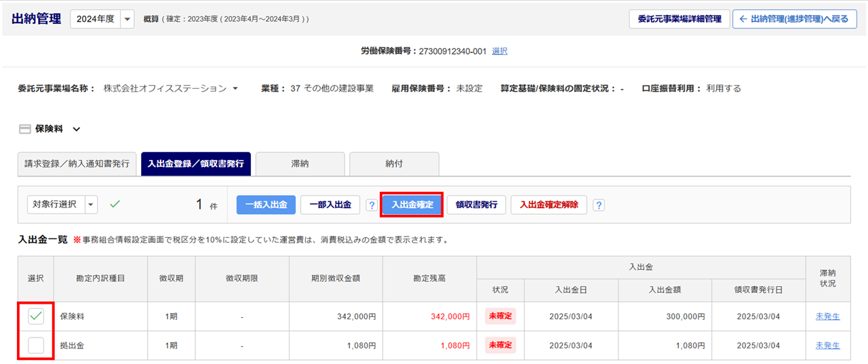
Task: Open the 2024年度 year dropdown
Action: click(x=127, y=20)
